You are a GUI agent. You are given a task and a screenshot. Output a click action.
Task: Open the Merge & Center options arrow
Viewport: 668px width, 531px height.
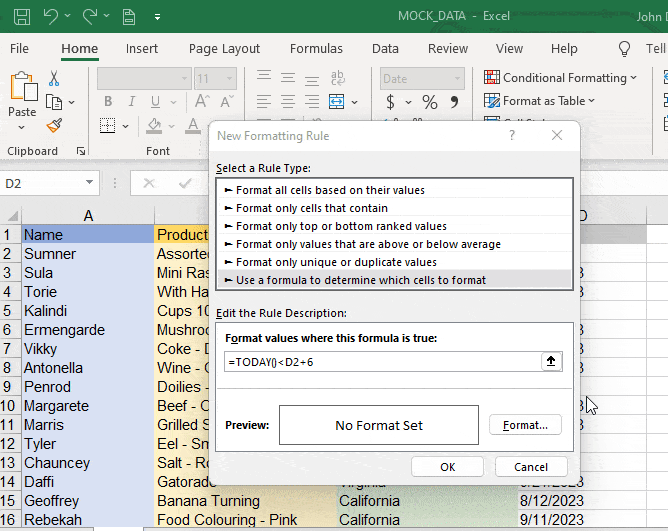coord(354,102)
